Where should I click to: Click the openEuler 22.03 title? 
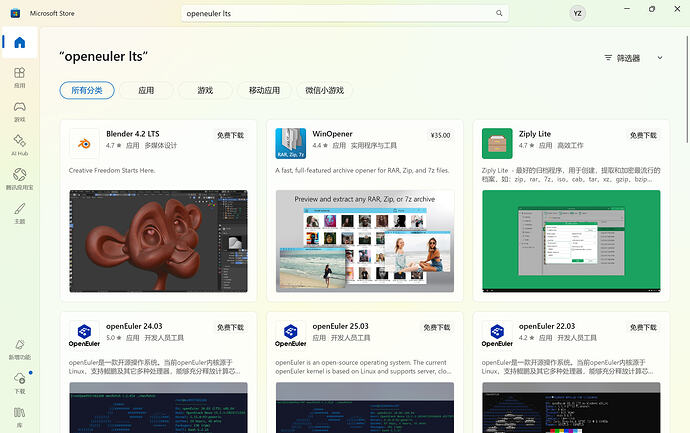coord(547,326)
